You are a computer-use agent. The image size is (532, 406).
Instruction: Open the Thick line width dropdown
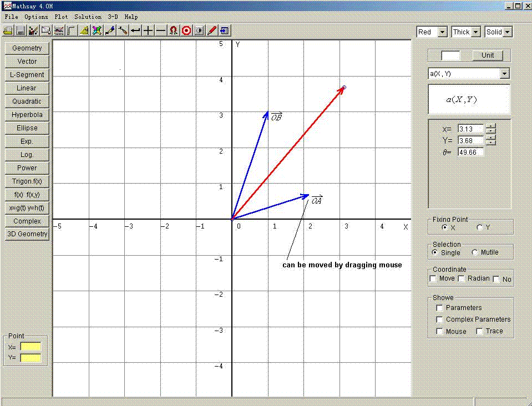pyautogui.click(x=476, y=32)
